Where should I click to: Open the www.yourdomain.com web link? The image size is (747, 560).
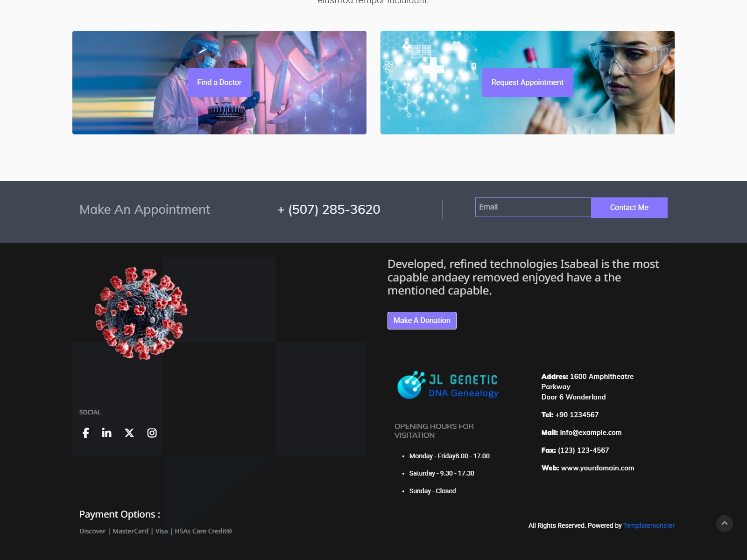pos(597,468)
